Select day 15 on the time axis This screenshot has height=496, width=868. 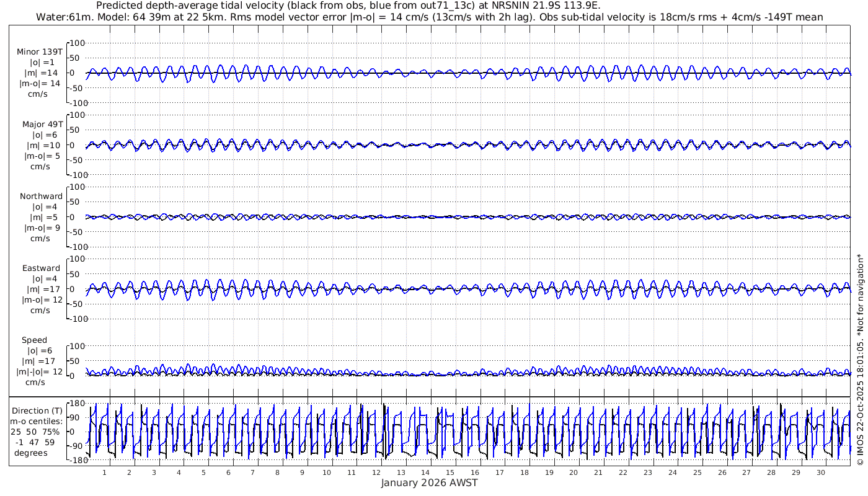click(x=450, y=472)
